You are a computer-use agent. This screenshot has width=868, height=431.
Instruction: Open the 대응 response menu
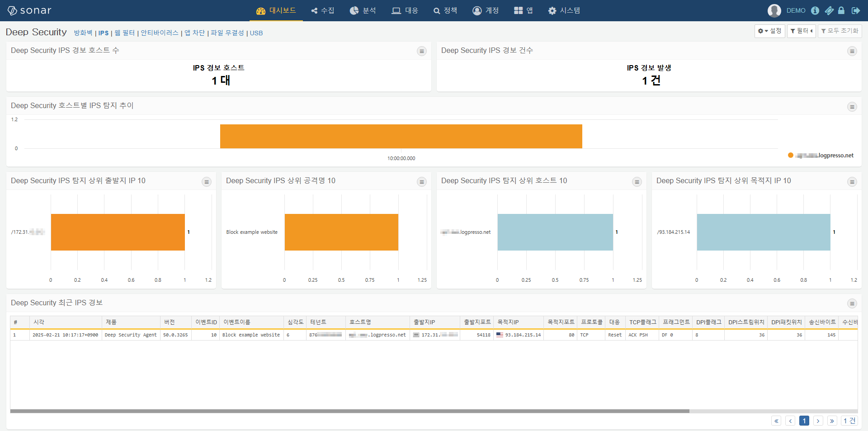click(x=405, y=10)
